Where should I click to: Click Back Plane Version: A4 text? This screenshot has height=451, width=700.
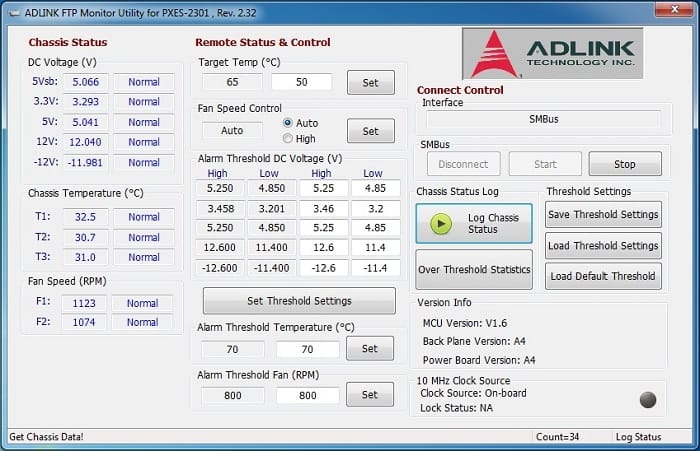pyautogui.click(x=474, y=341)
